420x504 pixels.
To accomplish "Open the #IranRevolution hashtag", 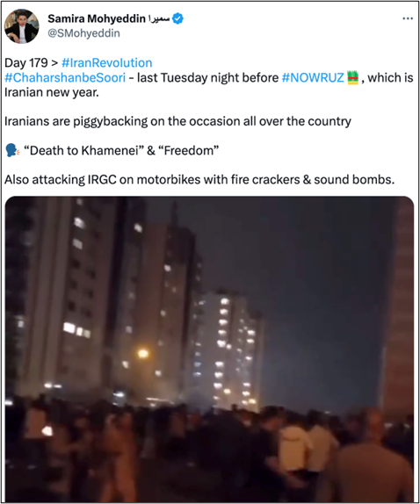I will pyautogui.click(x=107, y=62).
